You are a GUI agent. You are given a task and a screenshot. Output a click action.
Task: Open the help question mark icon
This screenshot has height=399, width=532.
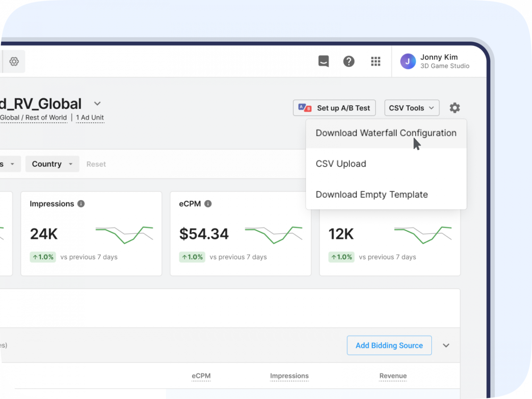tap(348, 61)
